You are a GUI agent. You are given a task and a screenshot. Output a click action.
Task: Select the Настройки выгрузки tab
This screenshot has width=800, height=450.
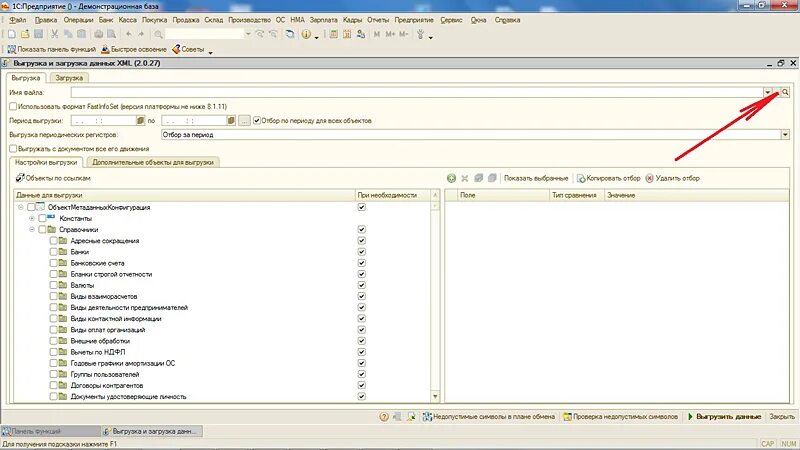tap(46, 162)
